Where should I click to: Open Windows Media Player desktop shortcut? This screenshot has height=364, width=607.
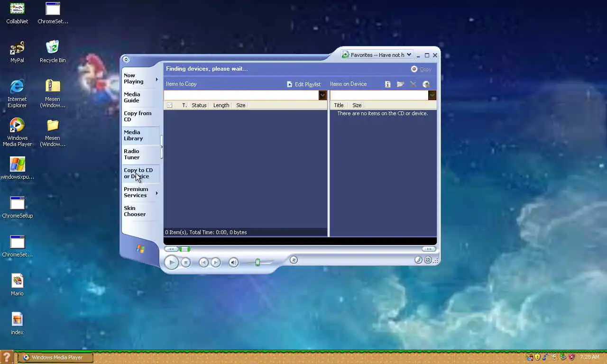(x=17, y=132)
